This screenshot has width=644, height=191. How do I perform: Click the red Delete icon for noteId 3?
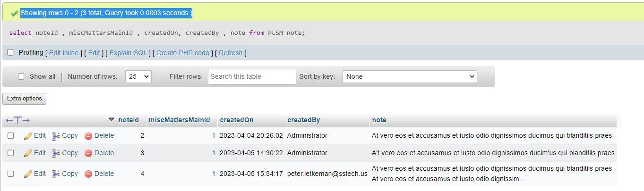(88, 153)
